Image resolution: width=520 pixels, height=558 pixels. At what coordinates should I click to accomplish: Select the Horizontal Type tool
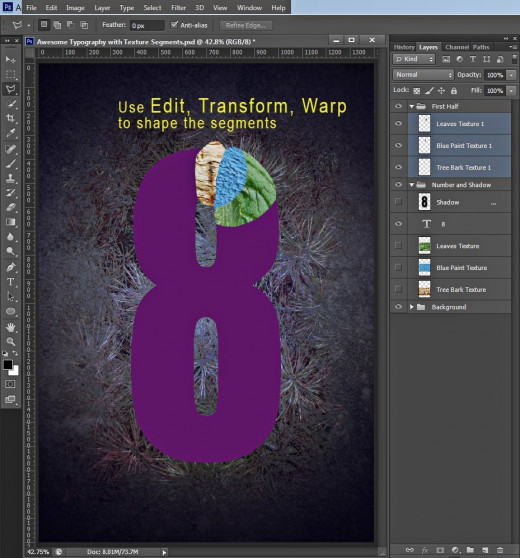[x=10, y=282]
